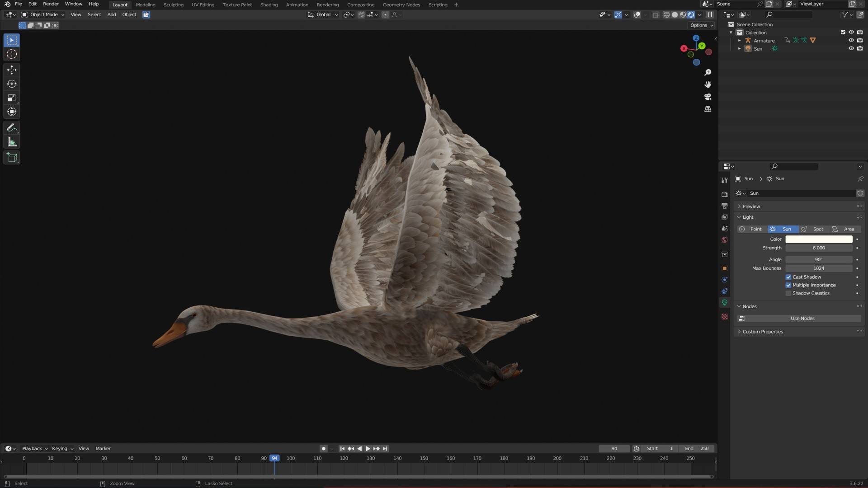Uncheck the Cast Shadow checkbox

(788, 277)
